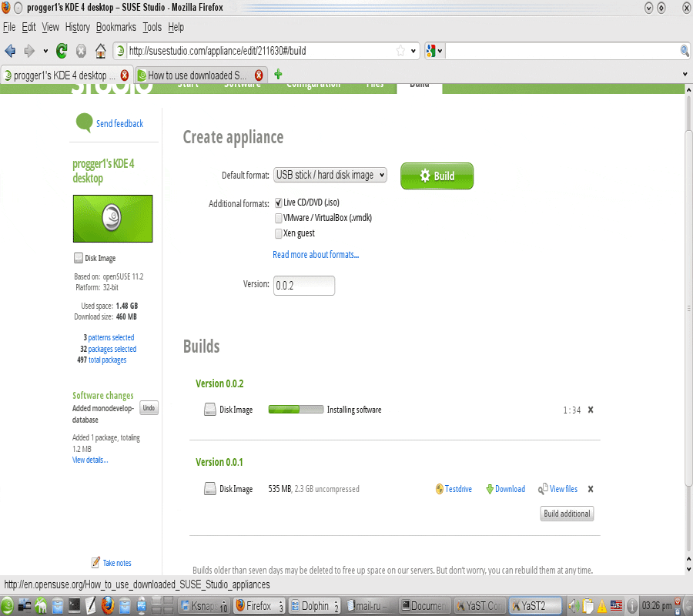This screenshot has height=616, width=693.
Task: Switch to the Ksnapshot taskbar entry
Action: pos(204,605)
